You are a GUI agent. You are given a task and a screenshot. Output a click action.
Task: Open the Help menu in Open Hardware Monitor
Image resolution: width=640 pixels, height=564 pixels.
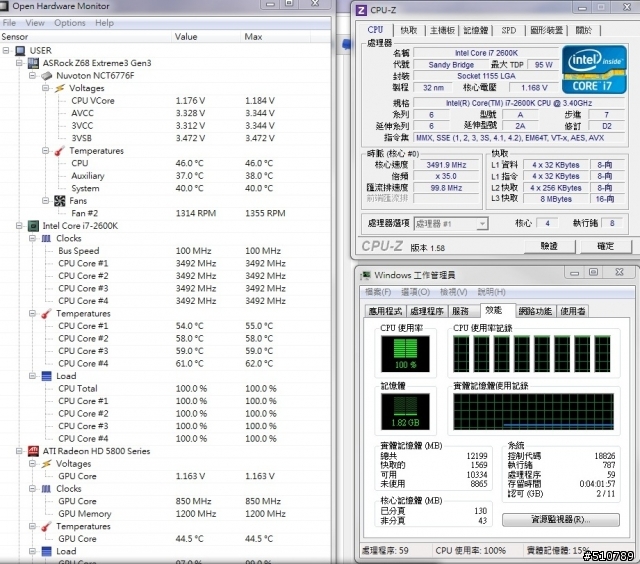[104, 23]
